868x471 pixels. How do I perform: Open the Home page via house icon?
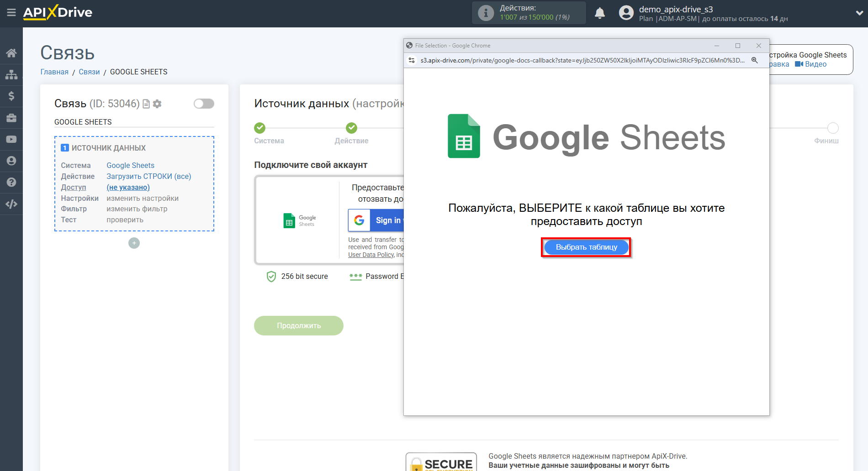[x=11, y=52]
